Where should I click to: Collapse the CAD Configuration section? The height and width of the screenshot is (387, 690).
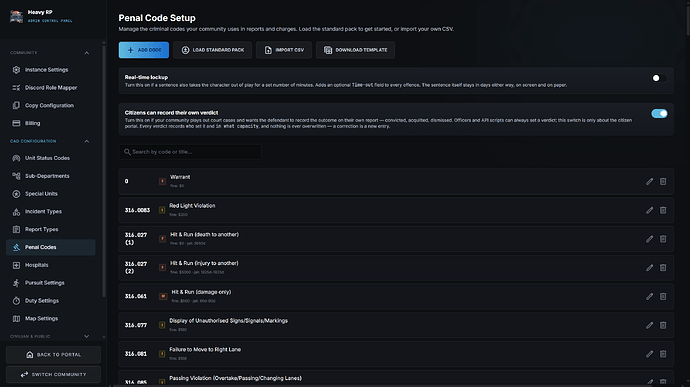coord(87,141)
